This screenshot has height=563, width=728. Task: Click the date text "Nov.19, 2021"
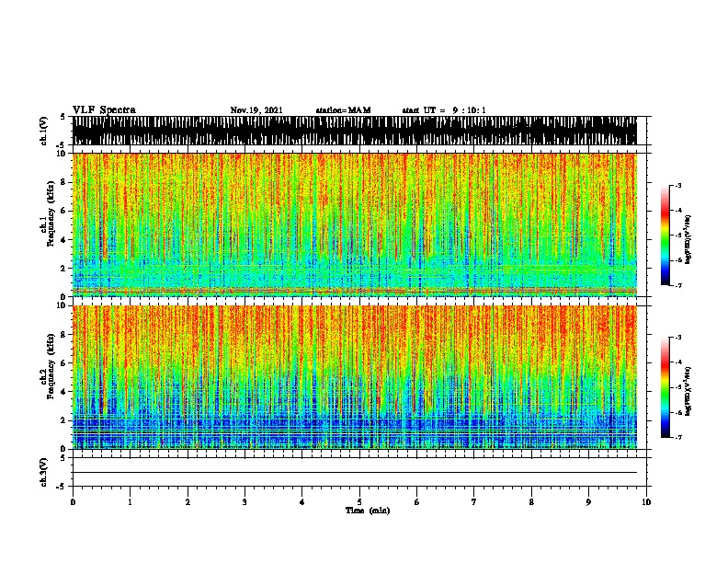point(256,110)
